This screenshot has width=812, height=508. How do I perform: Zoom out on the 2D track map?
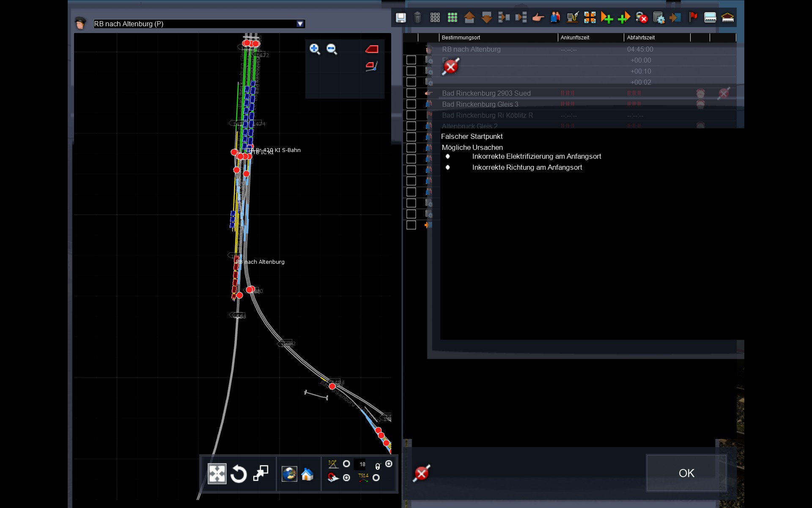[x=332, y=49]
